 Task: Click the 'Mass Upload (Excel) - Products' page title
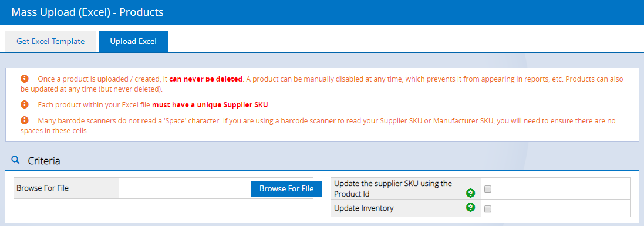coord(87,12)
